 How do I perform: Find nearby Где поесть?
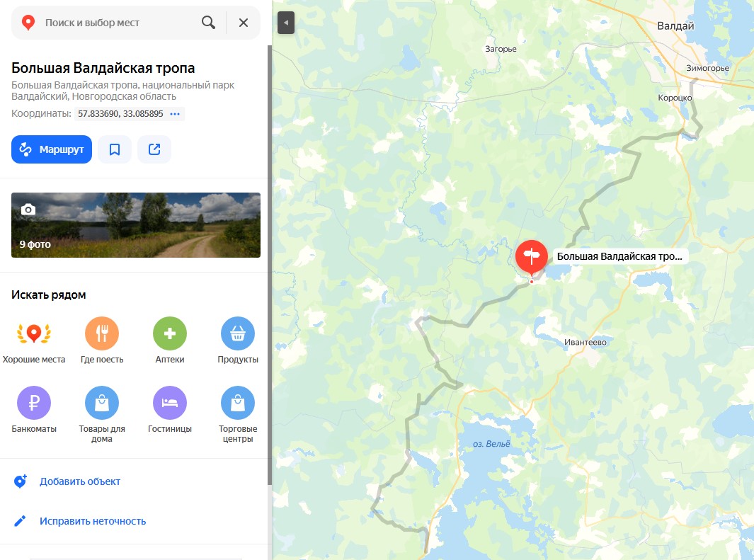tap(102, 341)
